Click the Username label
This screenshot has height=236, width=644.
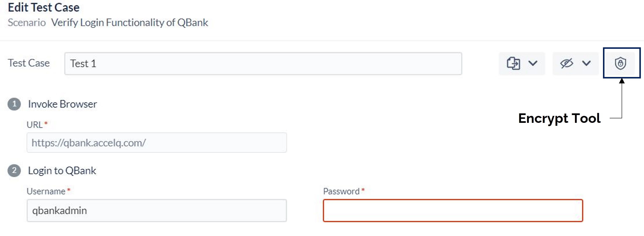[46, 191]
